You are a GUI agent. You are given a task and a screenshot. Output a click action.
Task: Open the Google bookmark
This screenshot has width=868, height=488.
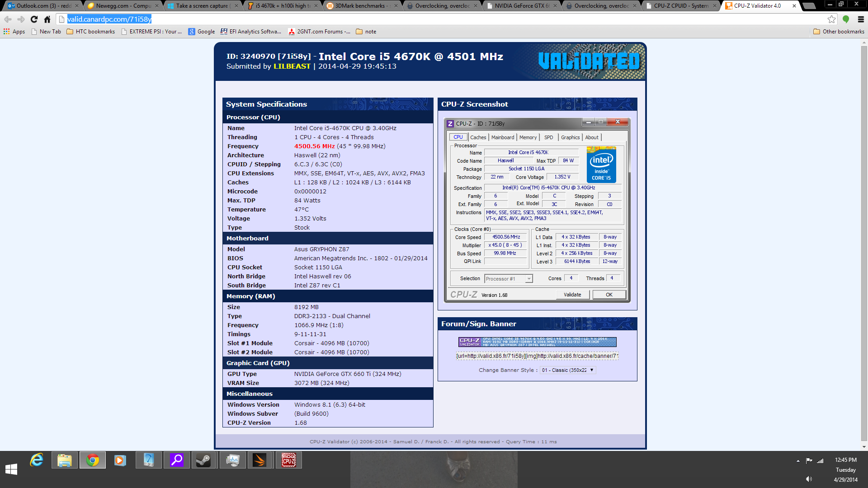202,32
